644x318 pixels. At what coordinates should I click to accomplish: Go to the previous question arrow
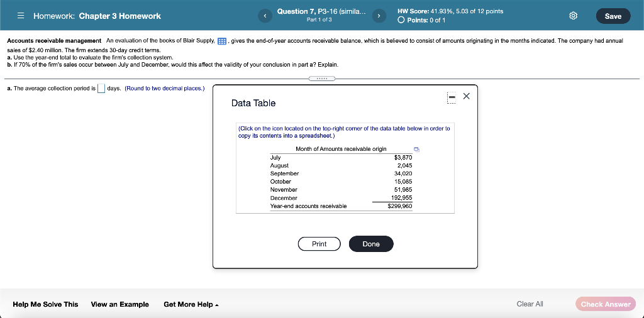tap(265, 16)
